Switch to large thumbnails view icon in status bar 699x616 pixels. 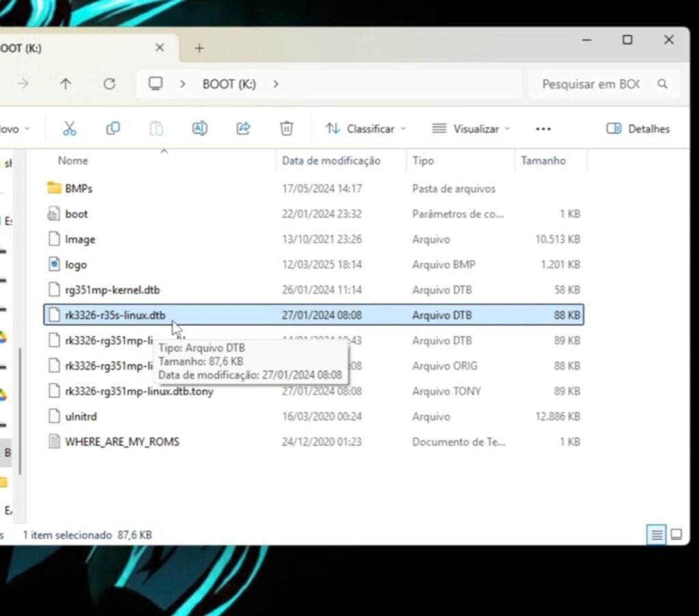tap(676, 534)
